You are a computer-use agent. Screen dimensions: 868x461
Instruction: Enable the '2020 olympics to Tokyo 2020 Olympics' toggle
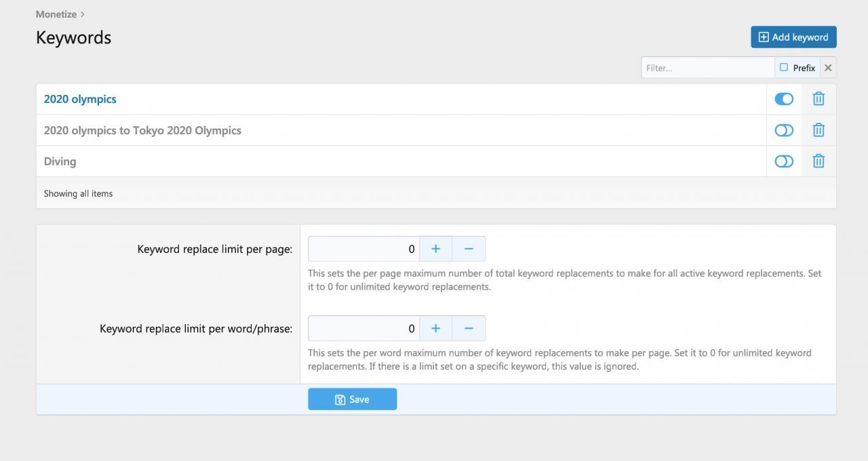point(784,130)
